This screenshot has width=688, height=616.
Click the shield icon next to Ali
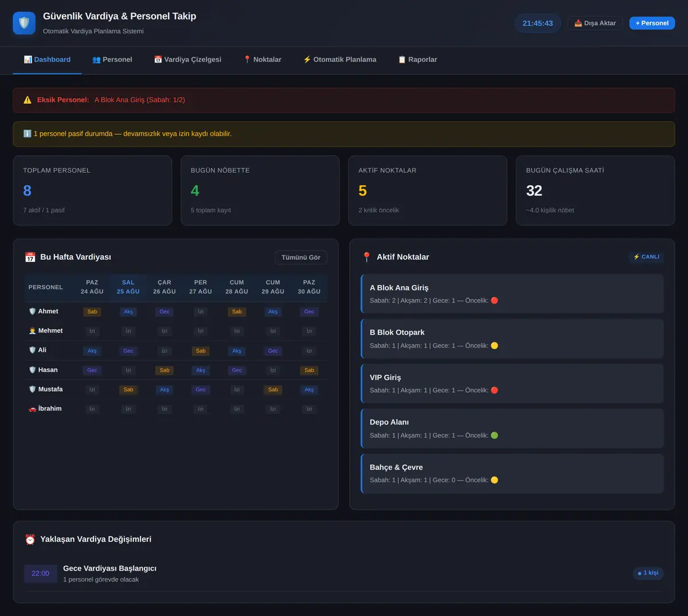click(x=32, y=350)
